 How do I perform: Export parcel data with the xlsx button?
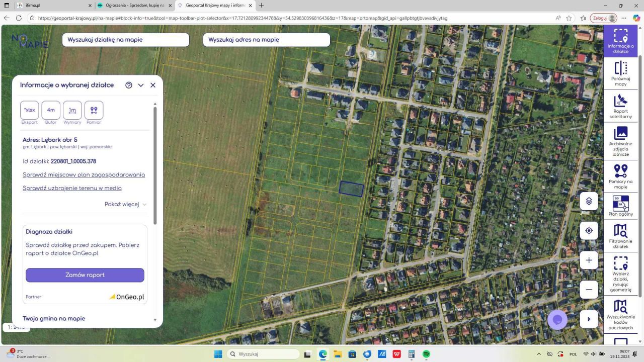(30, 110)
